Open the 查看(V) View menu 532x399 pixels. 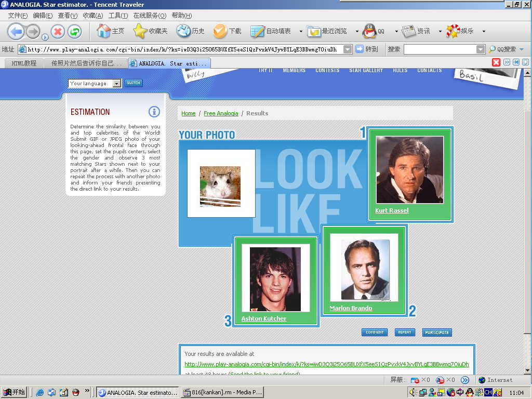coord(68,16)
